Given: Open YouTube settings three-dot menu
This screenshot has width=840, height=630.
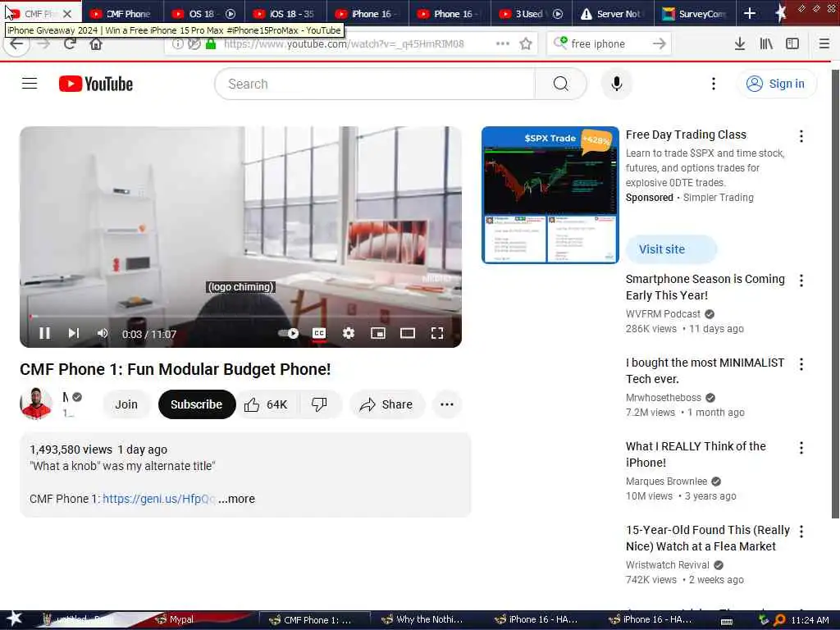Looking at the screenshot, I should click(x=713, y=84).
